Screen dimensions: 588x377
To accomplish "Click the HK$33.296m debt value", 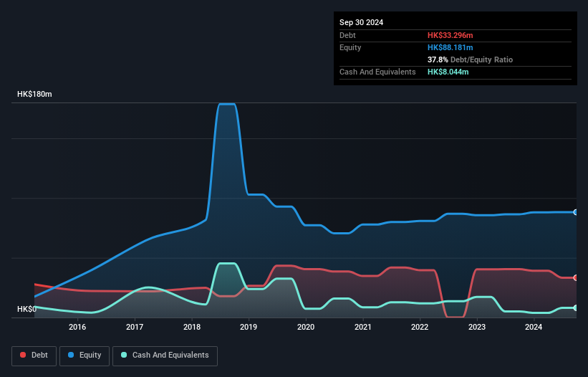I will pos(450,35).
